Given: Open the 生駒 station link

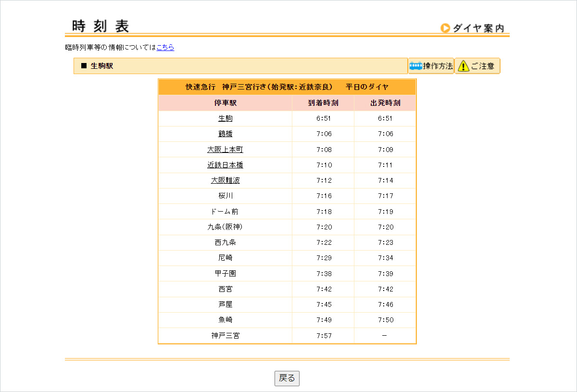Looking at the screenshot, I should click(225, 118).
